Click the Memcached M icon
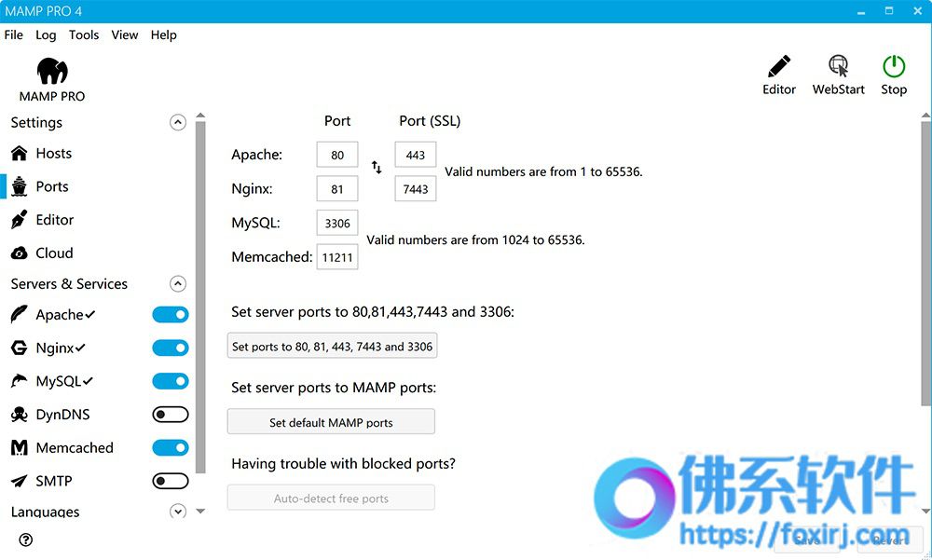 tap(19, 447)
